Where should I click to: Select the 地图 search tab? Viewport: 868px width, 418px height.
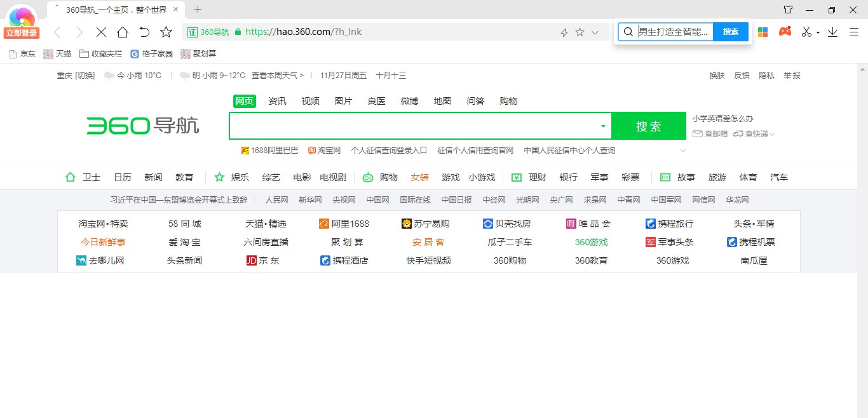442,101
